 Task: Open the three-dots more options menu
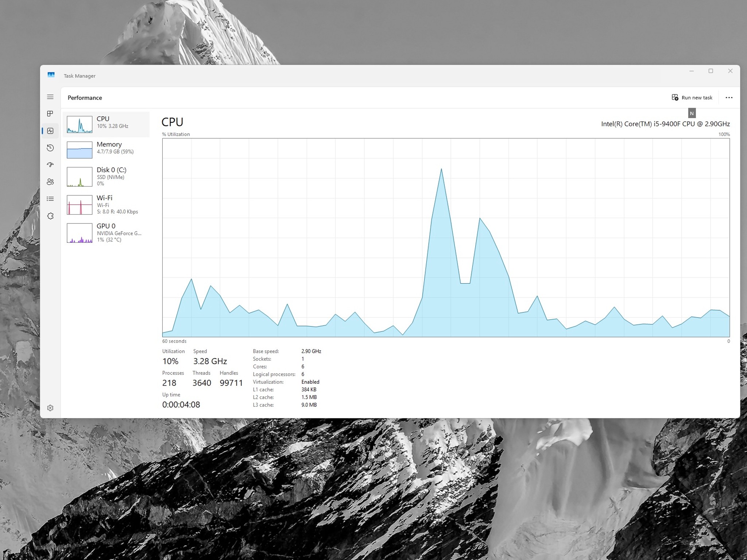(729, 98)
